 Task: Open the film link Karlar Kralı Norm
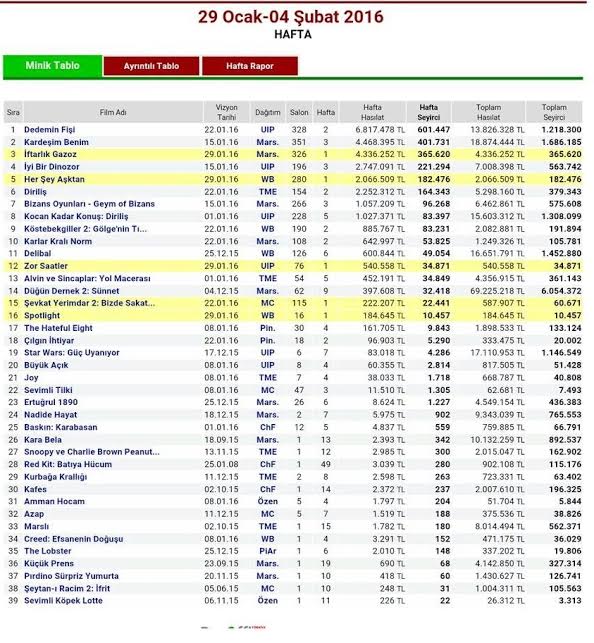point(58,241)
